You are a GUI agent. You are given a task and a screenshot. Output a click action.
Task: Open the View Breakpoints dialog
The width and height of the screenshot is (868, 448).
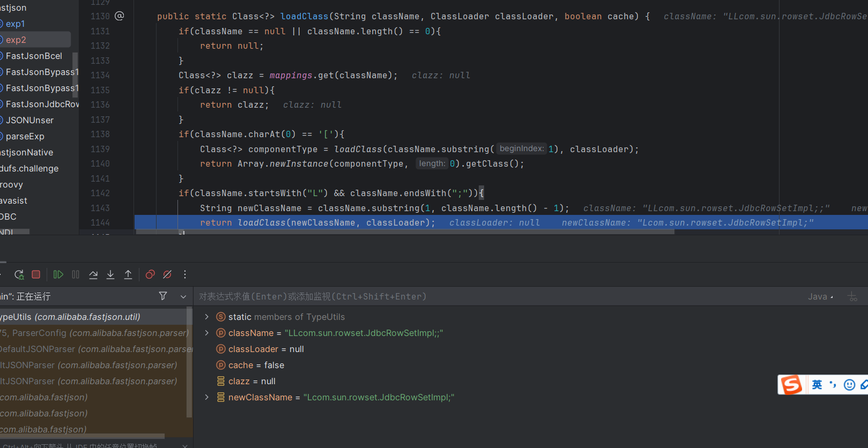pyautogui.click(x=150, y=274)
